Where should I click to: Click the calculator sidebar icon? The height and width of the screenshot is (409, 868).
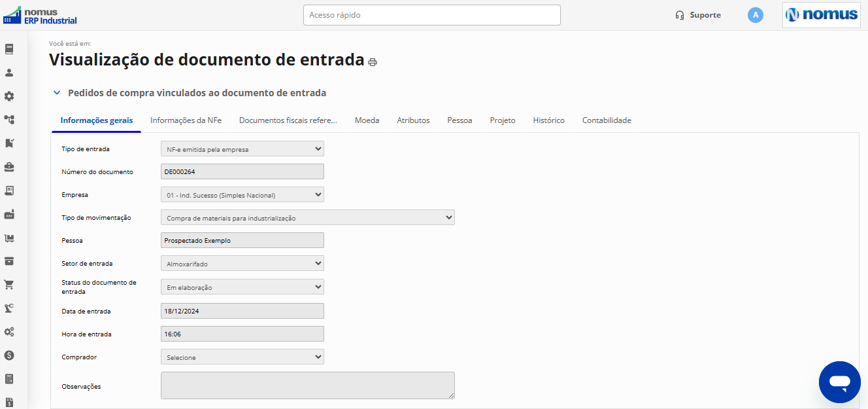pos(9,379)
